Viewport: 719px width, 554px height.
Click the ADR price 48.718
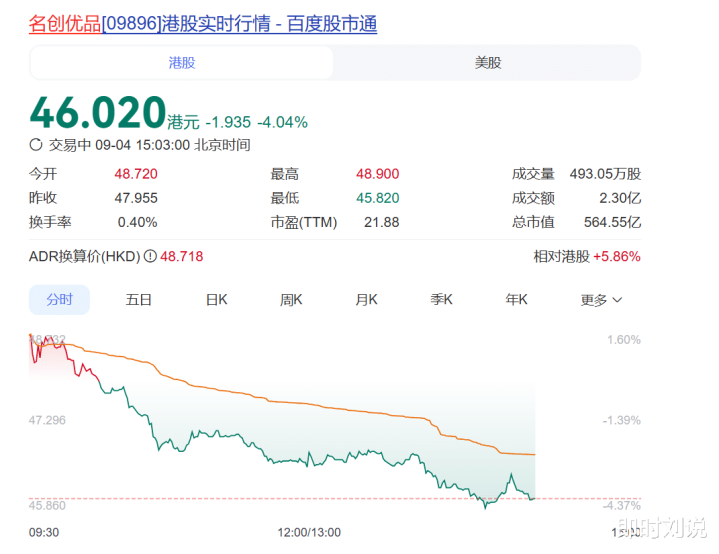click(x=182, y=256)
